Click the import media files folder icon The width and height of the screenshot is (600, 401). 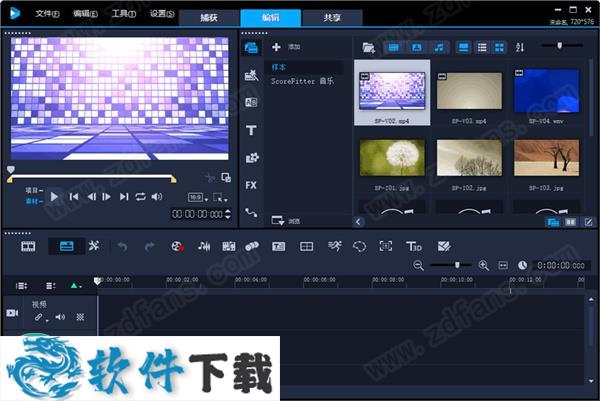point(369,47)
